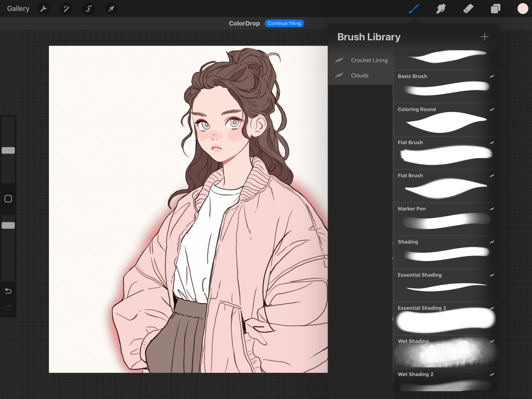Click the Crochet Lining set icon
The width and height of the screenshot is (532, 399).
[x=339, y=60]
